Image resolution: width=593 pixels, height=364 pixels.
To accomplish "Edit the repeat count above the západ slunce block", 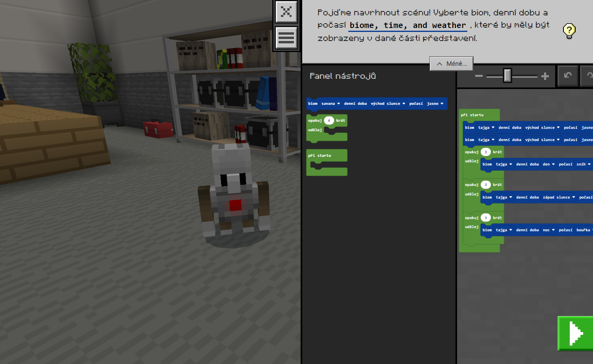I will click(486, 185).
